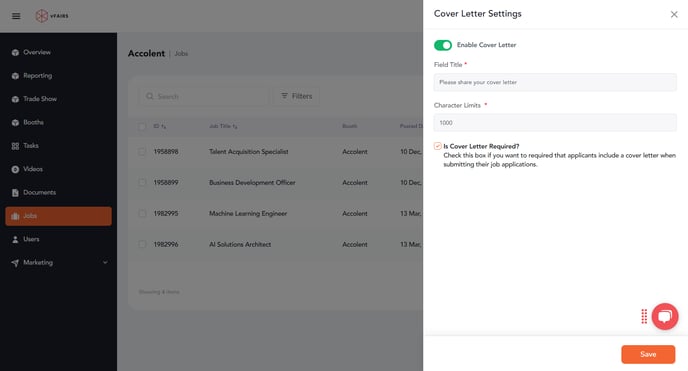Click the search magnifier icon
The height and width of the screenshot is (371, 688).
pyautogui.click(x=150, y=96)
